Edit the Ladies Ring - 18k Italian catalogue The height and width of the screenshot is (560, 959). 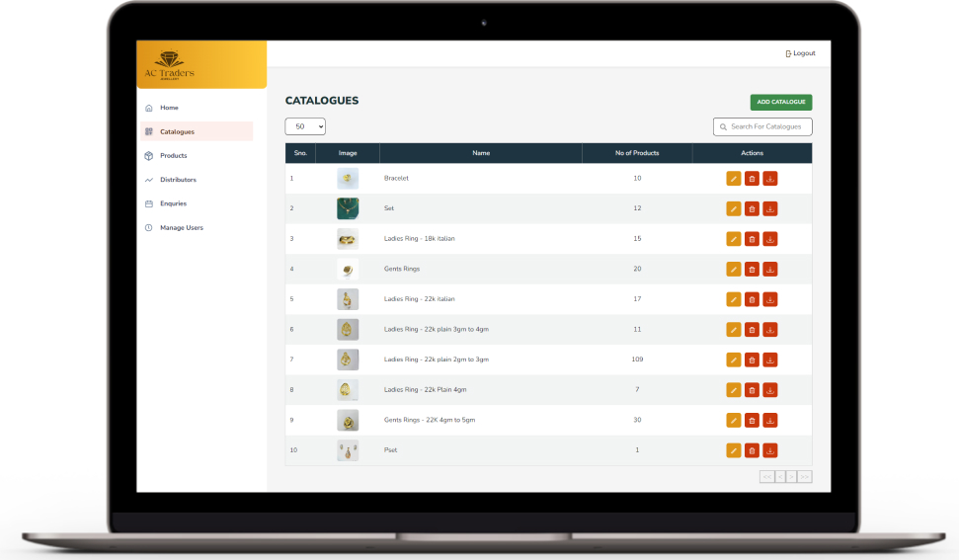point(733,239)
